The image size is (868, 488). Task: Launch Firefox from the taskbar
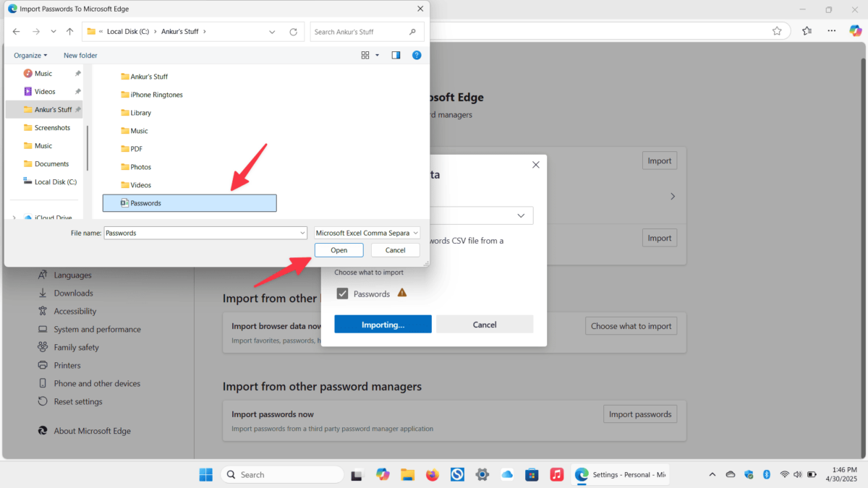click(433, 474)
